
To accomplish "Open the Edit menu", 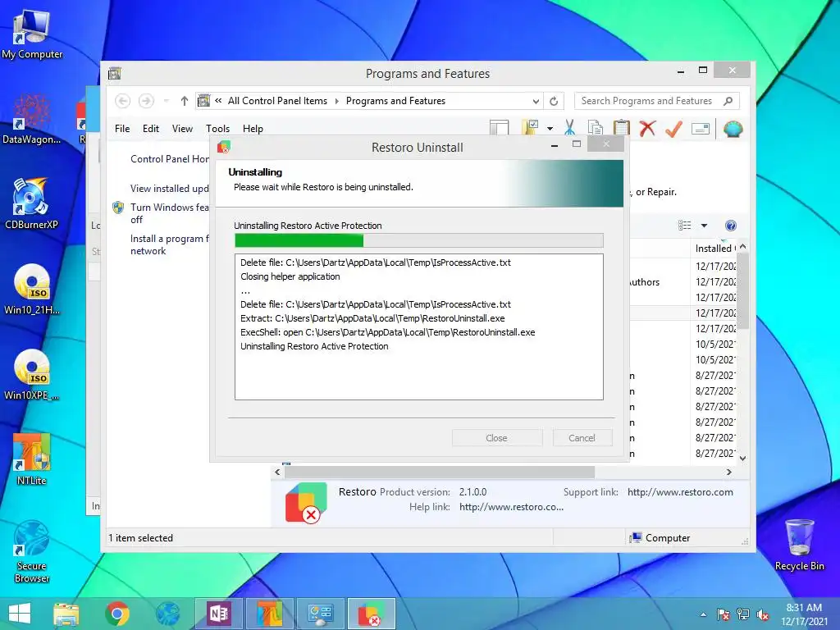I will click(x=151, y=129).
